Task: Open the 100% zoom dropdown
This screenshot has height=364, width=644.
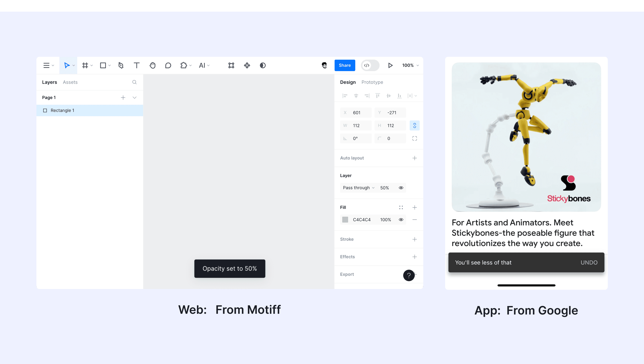Action: click(x=410, y=66)
